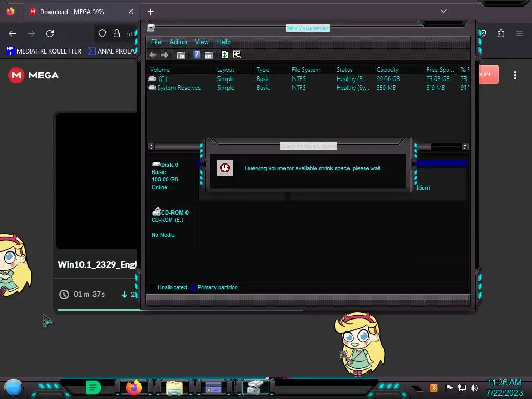Sort by the Free Space column header
532x399 pixels.
pyautogui.click(x=440, y=70)
